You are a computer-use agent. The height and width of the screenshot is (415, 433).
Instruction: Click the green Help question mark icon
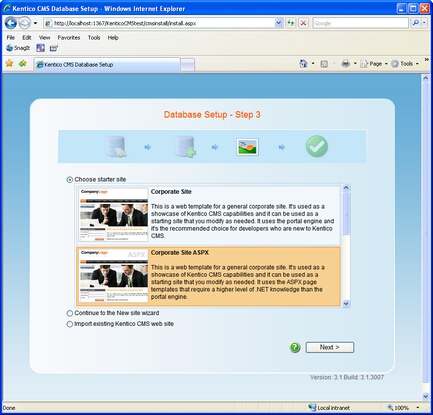(295, 347)
